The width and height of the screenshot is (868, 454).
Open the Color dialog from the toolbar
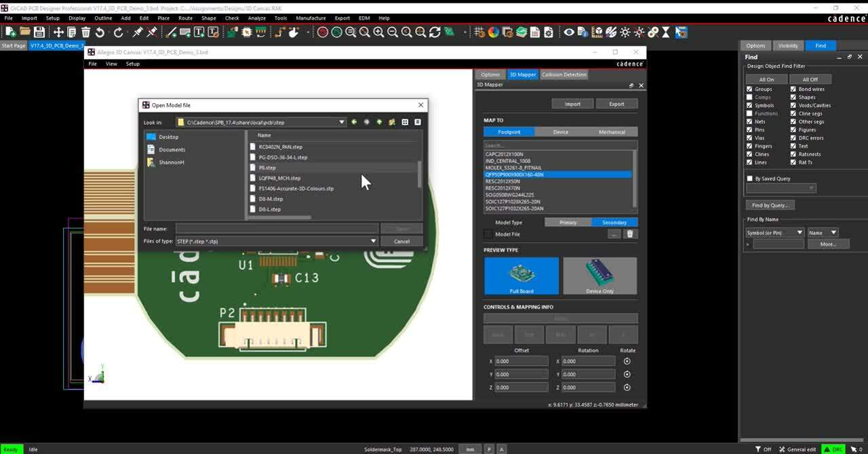tap(493, 32)
